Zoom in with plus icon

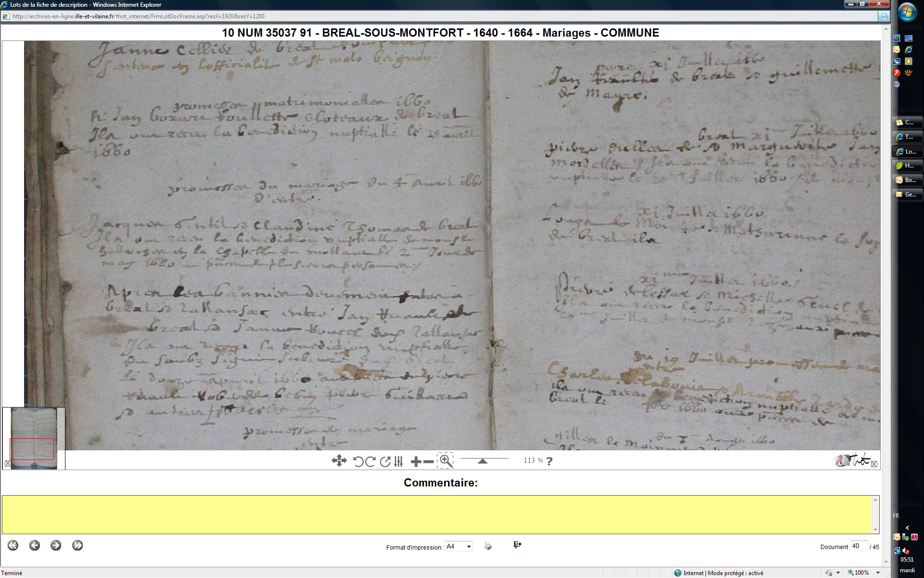(416, 461)
